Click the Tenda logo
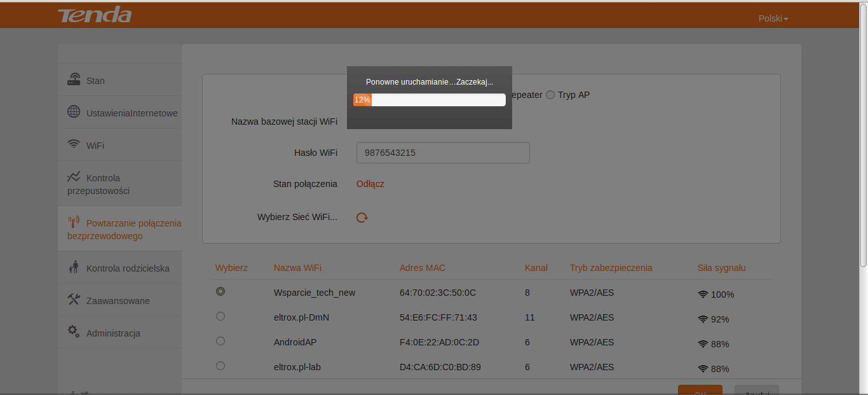 tap(95, 15)
